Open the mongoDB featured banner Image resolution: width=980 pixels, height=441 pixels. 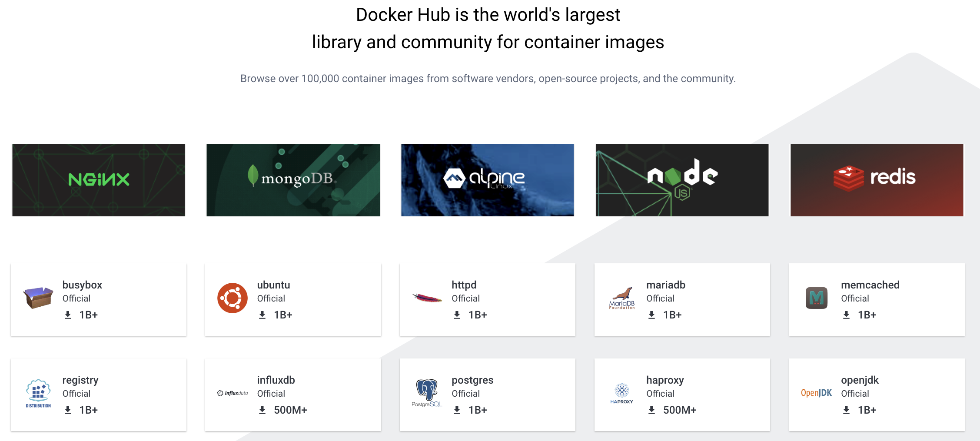point(293,180)
